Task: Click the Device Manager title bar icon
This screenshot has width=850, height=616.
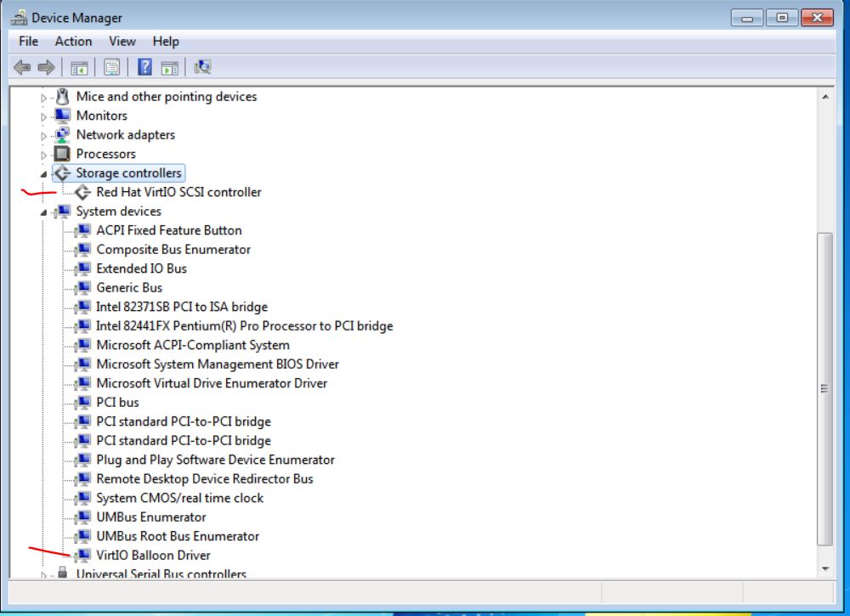Action: 19,18
